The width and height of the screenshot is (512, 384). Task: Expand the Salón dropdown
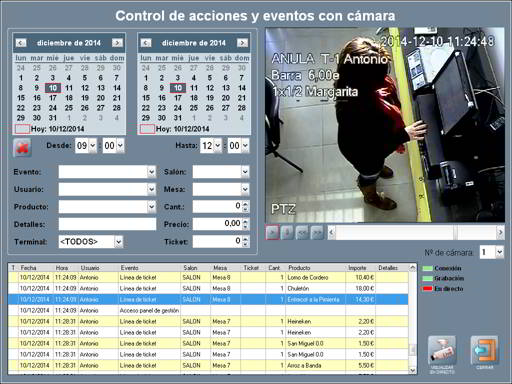click(x=245, y=172)
